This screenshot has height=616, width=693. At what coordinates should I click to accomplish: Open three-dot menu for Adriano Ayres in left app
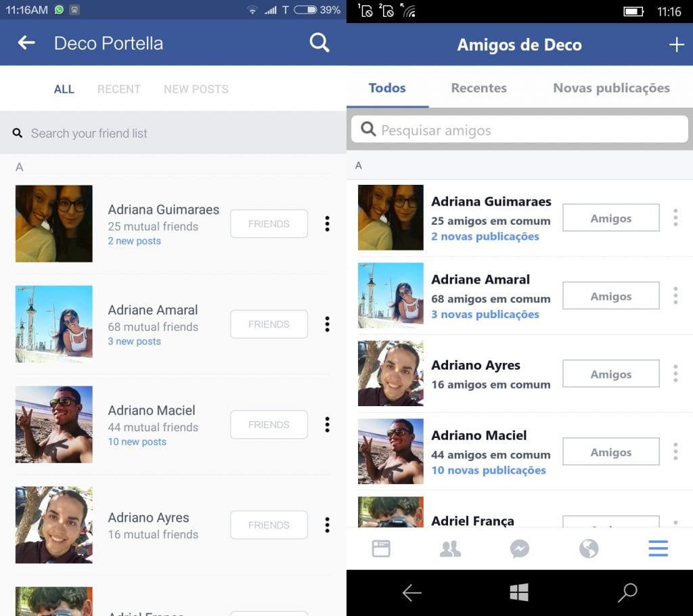pos(327,525)
